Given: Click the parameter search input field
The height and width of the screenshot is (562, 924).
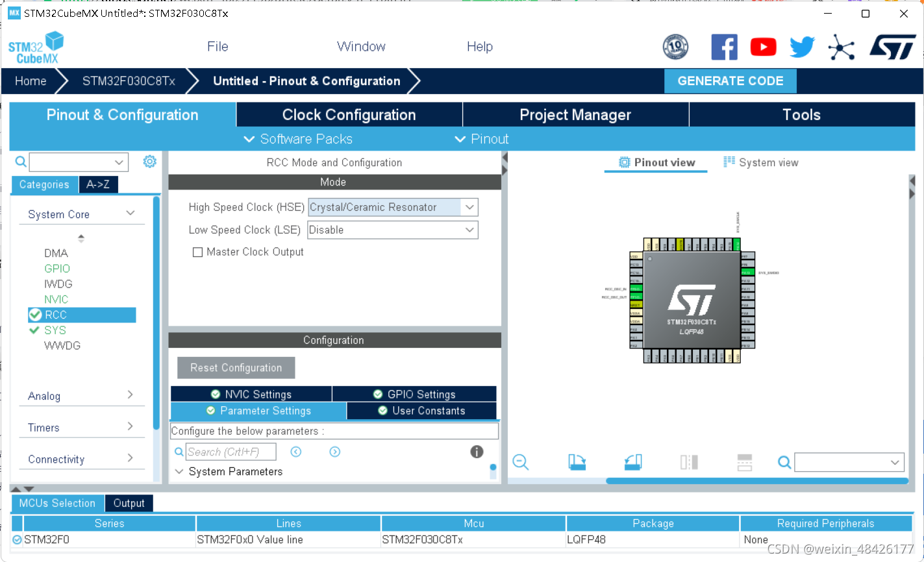Looking at the screenshot, I should [231, 452].
